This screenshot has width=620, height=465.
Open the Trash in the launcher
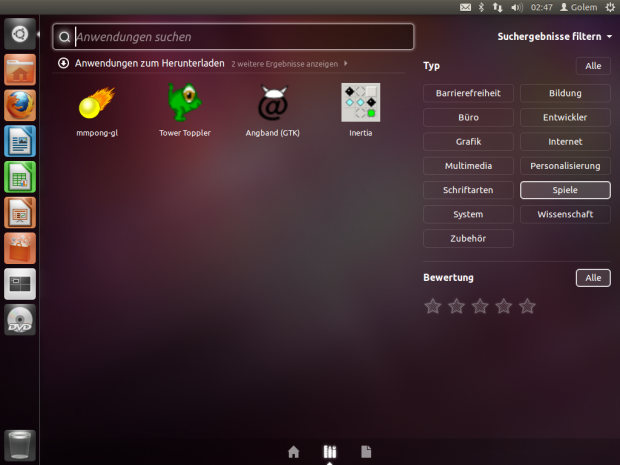20,446
